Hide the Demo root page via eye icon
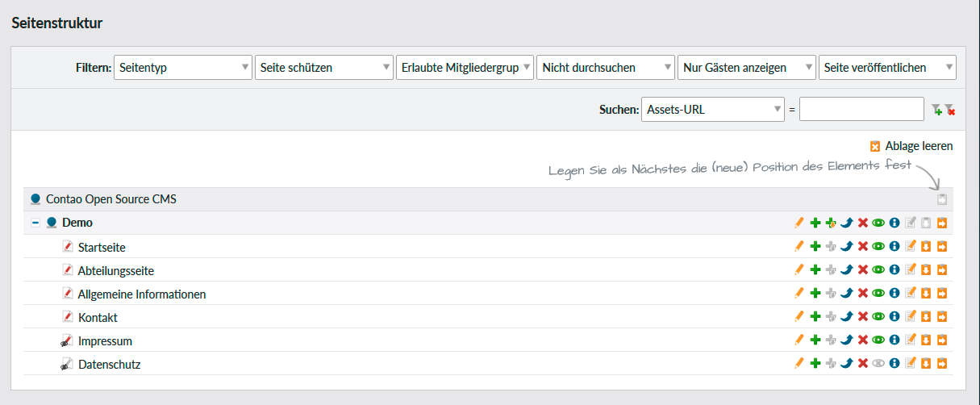Screen dimensions: 980x405 point(878,223)
